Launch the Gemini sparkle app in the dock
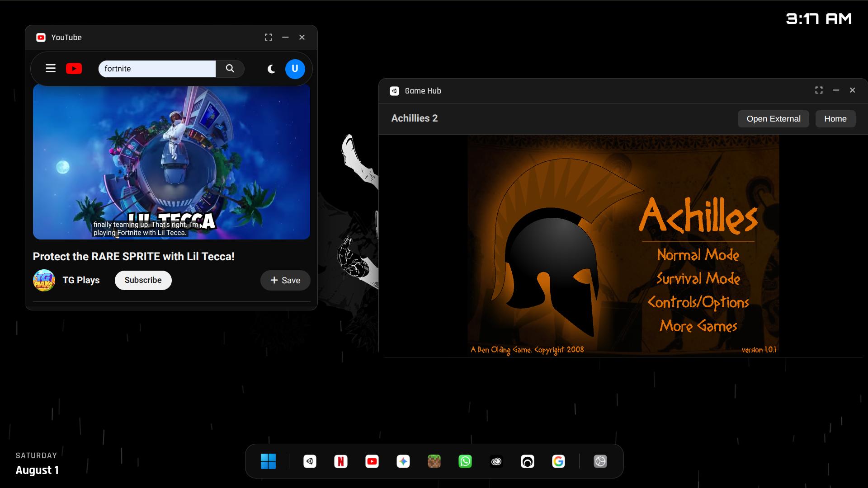Image resolution: width=868 pixels, height=488 pixels. point(403,461)
